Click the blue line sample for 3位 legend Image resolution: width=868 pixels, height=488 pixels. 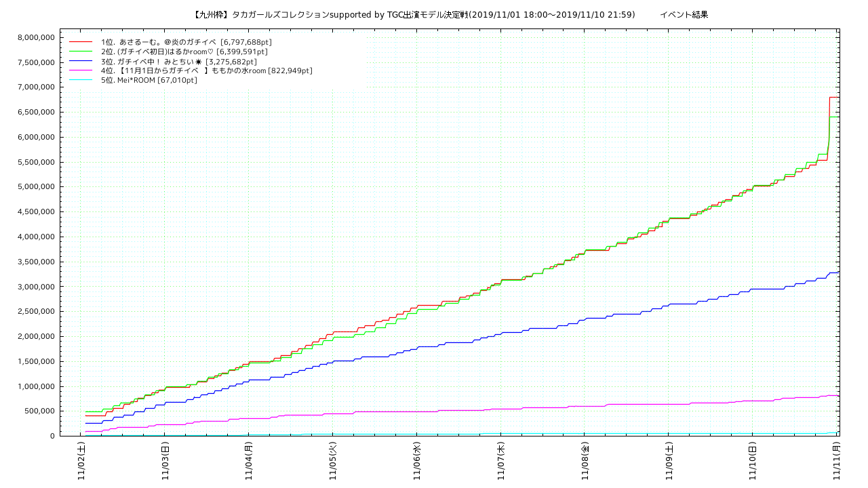[x=80, y=61]
